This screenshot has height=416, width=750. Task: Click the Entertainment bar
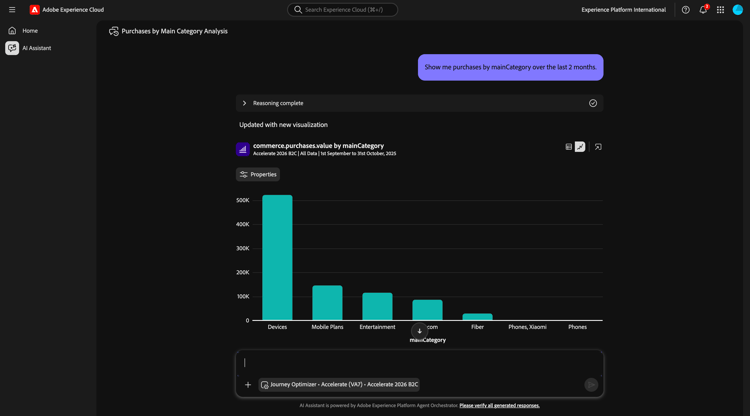point(377,306)
